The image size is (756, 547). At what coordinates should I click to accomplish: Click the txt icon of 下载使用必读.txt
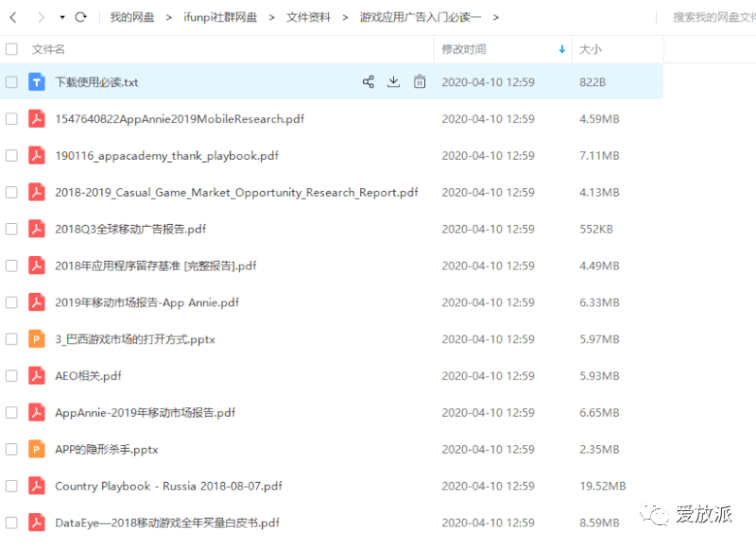[x=37, y=82]
